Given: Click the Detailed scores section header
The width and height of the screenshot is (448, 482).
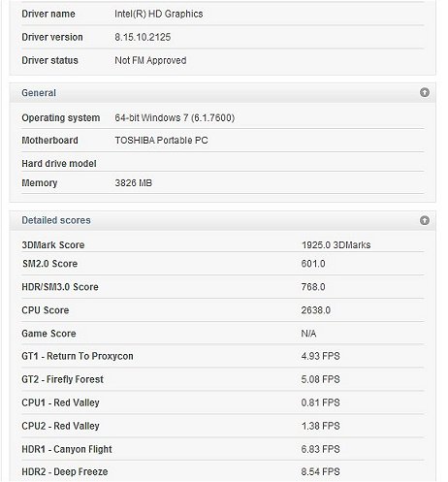Looking at the screenshot, I should point(222,220).
